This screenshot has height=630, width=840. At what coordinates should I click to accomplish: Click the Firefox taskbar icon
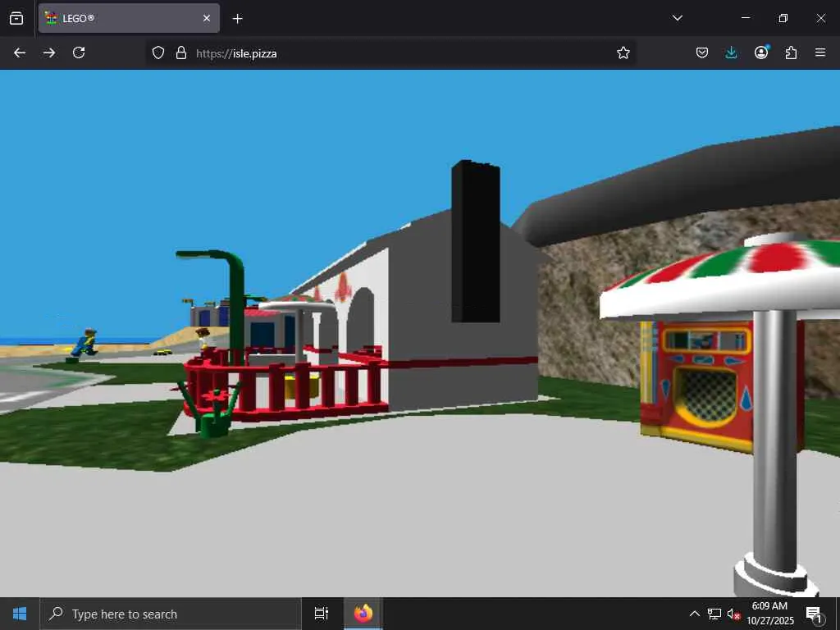point(363,614)
